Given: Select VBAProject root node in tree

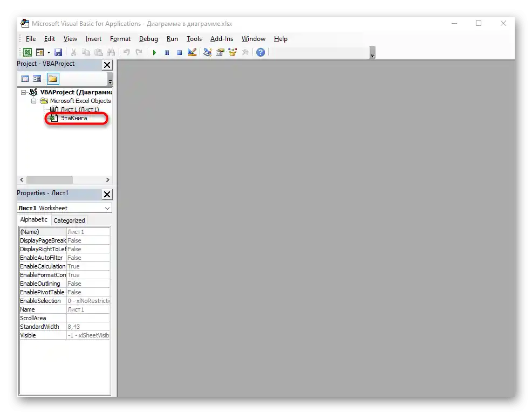Looking at the screenshot, I should coord(76,92).
